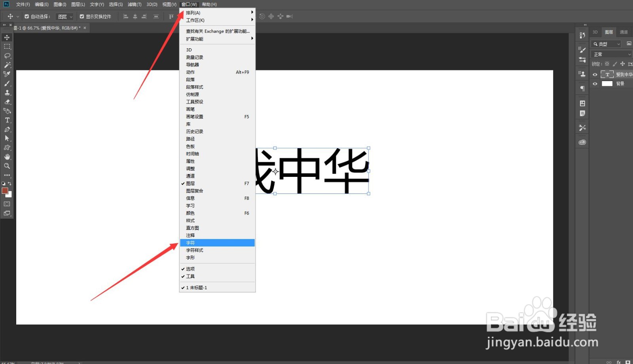633x364 pixels.
Task: Choose 字符样式 from the Window menu
Action: tap(217, 250)
